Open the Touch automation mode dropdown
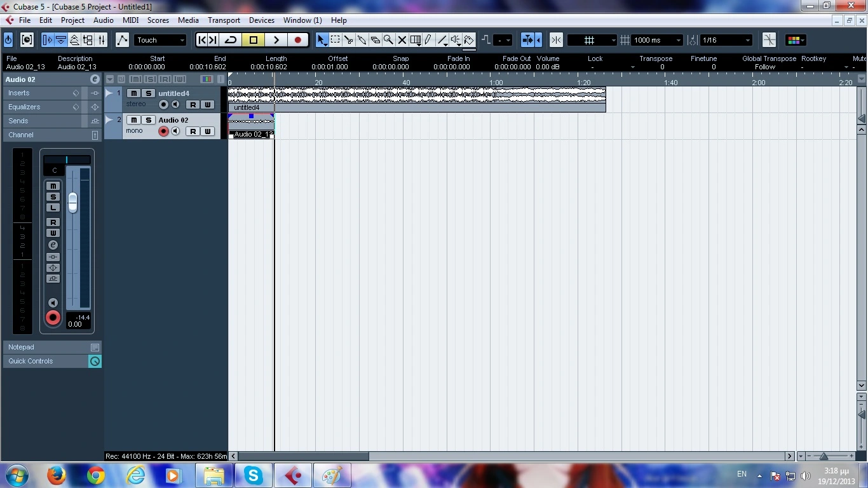Screen dimensions: 868x488 160,40
